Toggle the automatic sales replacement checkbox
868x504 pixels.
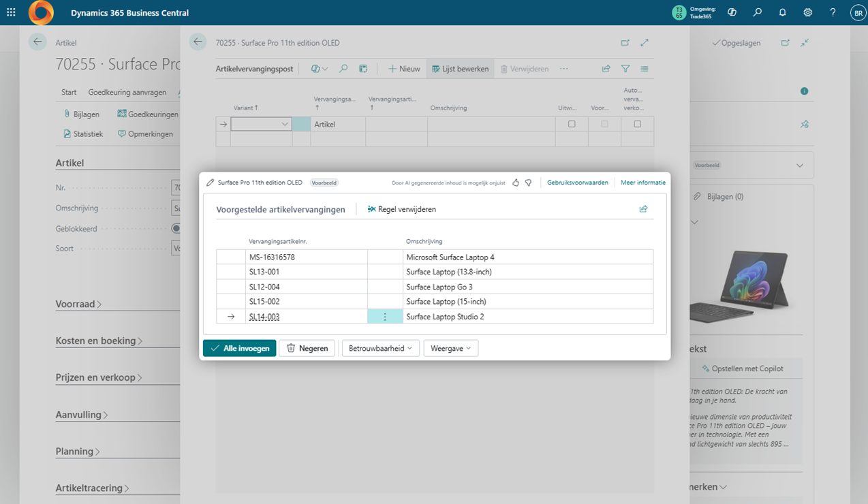tap(637, 124)
